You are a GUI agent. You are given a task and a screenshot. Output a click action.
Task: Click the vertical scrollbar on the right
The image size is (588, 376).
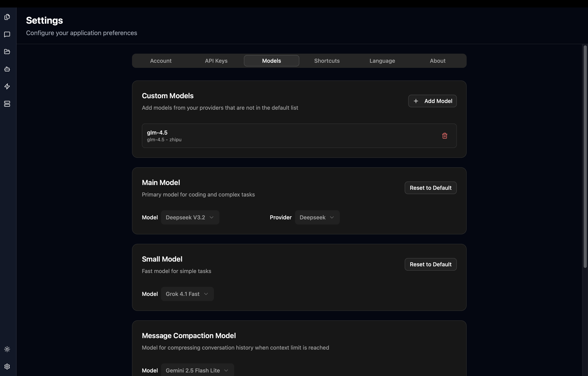[x=585, y=156]
